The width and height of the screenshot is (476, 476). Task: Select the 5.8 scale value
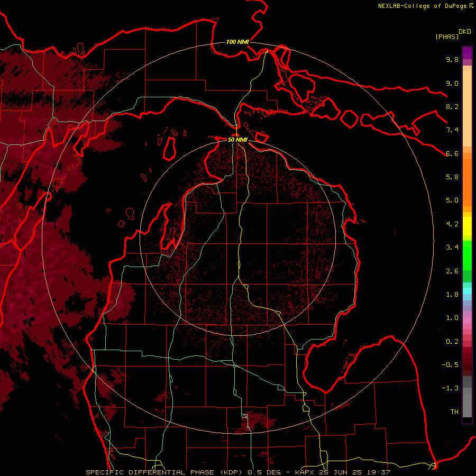coord(452,177)
